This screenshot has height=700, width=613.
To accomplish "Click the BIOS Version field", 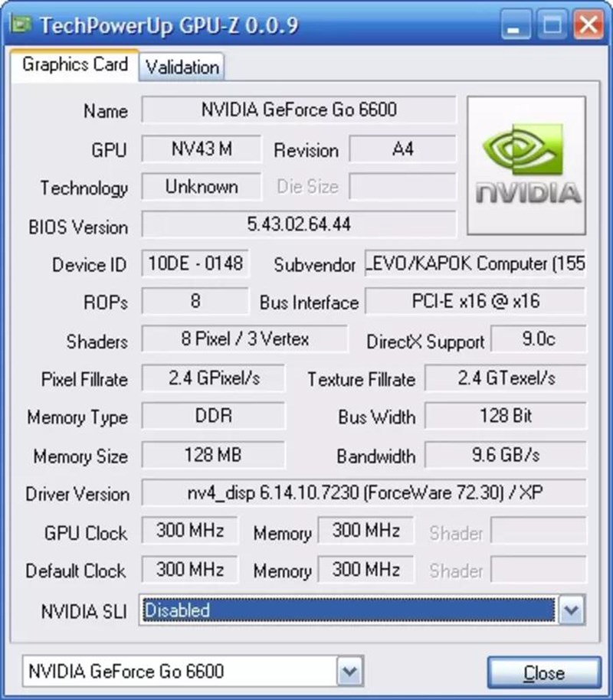I will point(299,224).
